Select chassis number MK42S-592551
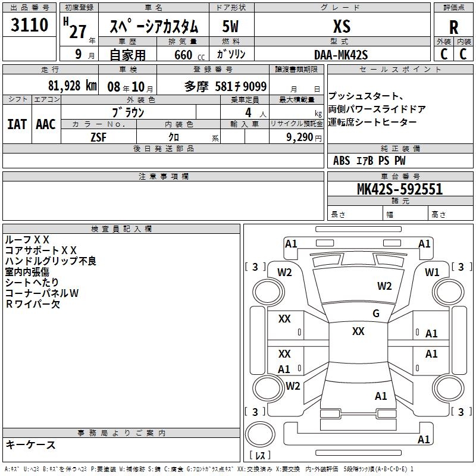This screenshot has width=476, height=476. [400, 189]
